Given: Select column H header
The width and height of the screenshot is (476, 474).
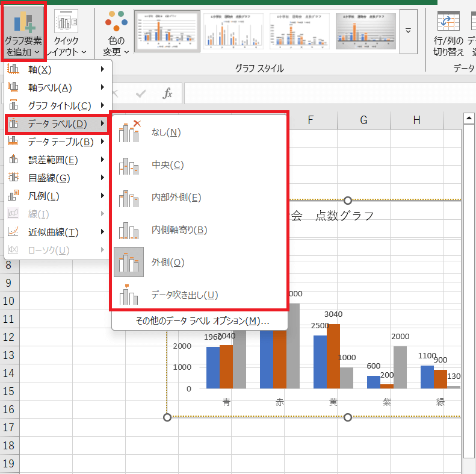Looking at the screenshot, I should 416,120.
